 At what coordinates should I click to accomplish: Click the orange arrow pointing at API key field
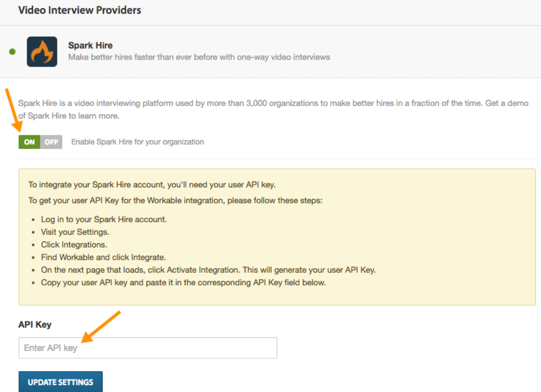pyautogui.click(x=101, y=326)
